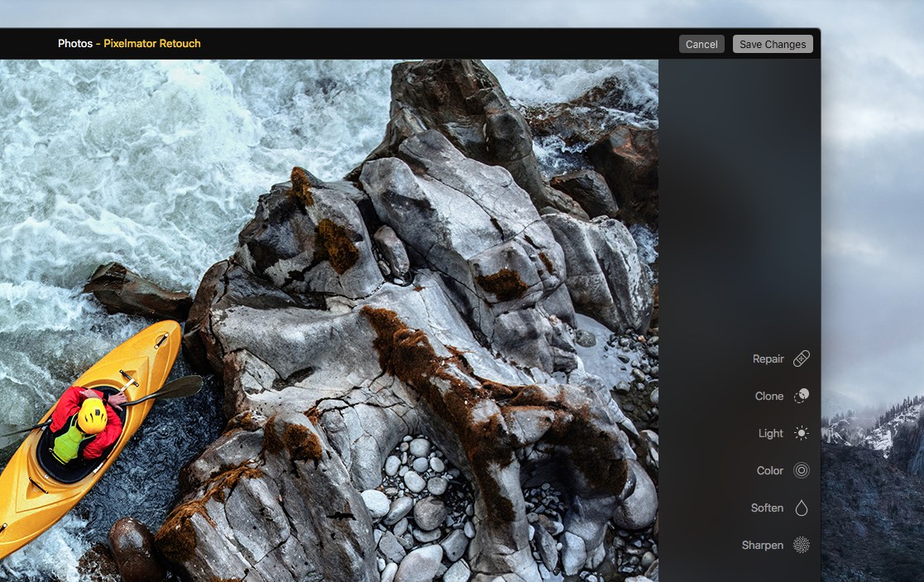Screen dimensions: 924x582
Task: Click the Light tool label
Action: coord(771,434)
